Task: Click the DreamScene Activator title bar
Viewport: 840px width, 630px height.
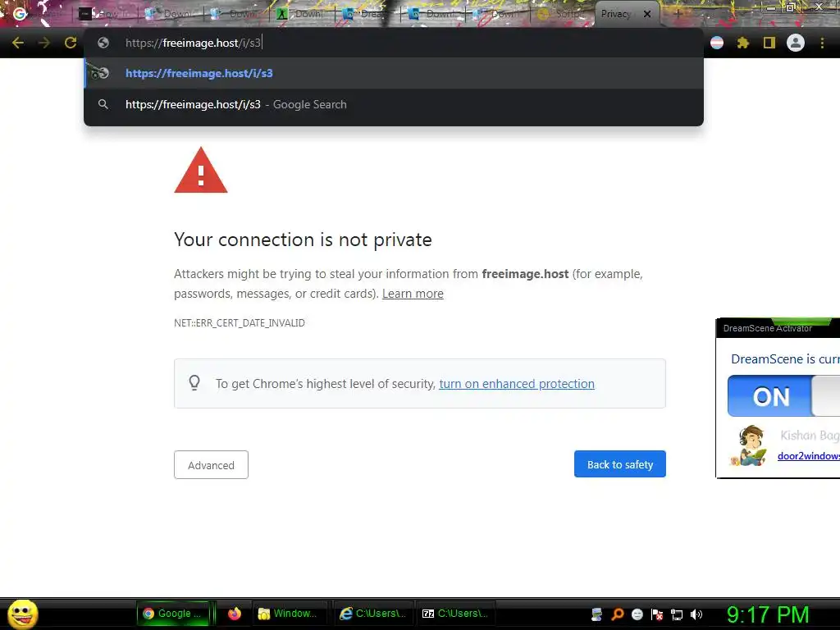Action: click(778, 328)
